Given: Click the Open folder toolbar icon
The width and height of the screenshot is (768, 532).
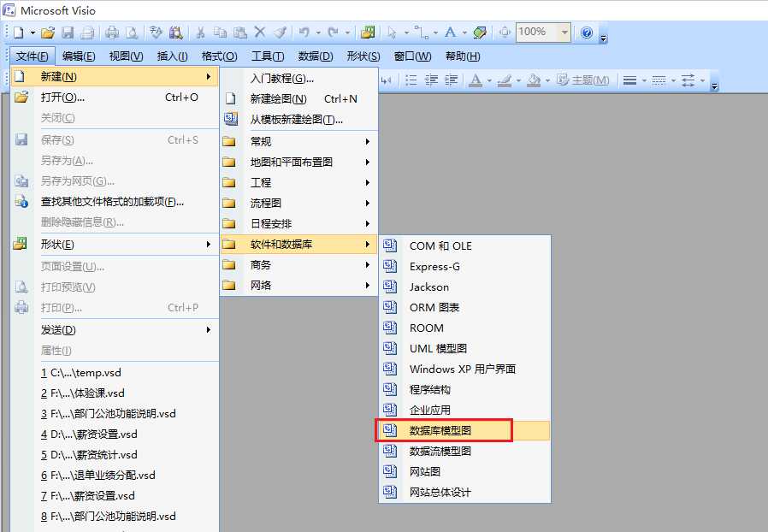Looking at the screenshot, I should click(48, 33).
